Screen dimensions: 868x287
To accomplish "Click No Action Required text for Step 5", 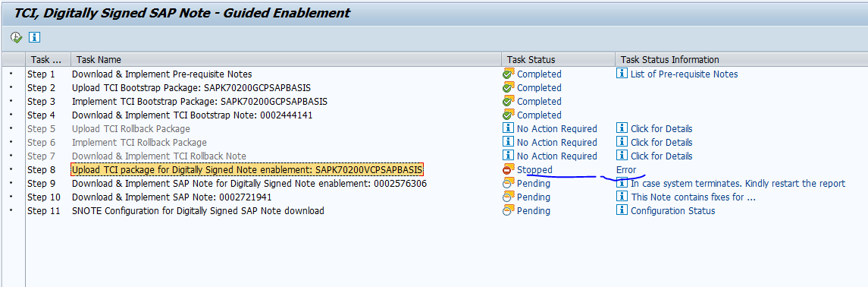I will (x=557, y=129).
